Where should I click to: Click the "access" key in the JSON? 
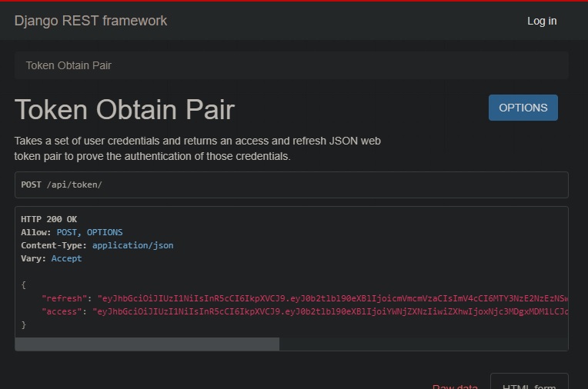click(x=62, y=311)
